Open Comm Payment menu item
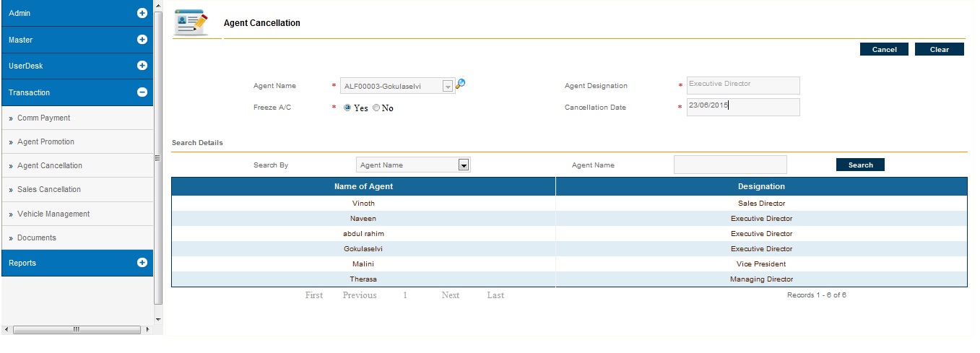Screen dimensions: 980x353 tap(43, 118)
